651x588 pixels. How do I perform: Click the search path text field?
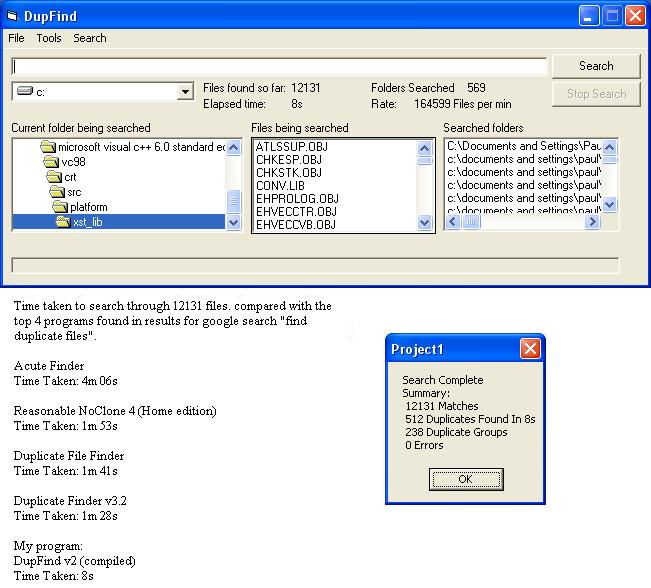click(x=279, y=67)
